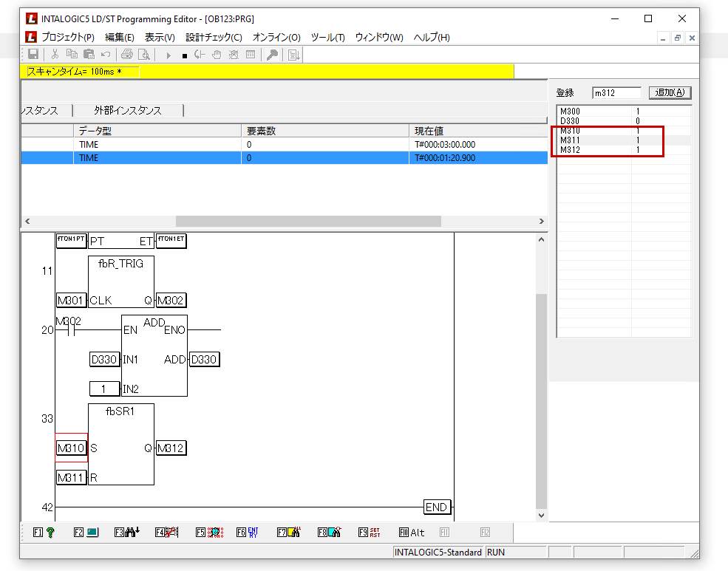Screen dimensions: 728x571
Task: Click the F3 binoculars search button
Action: [x=125, y=532]
